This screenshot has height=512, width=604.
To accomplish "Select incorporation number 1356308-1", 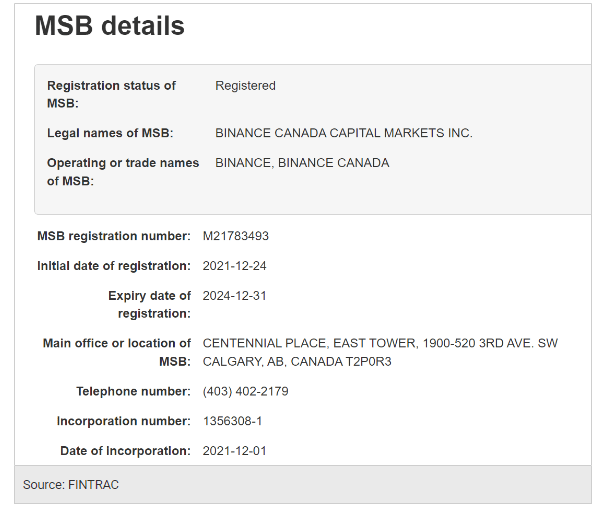I will [x=232, y=421].
